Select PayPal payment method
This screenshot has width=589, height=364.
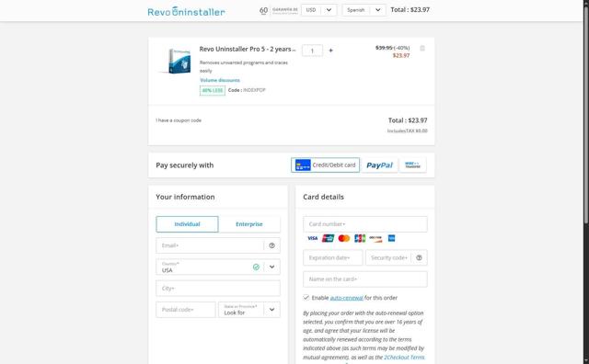point(379,165)
